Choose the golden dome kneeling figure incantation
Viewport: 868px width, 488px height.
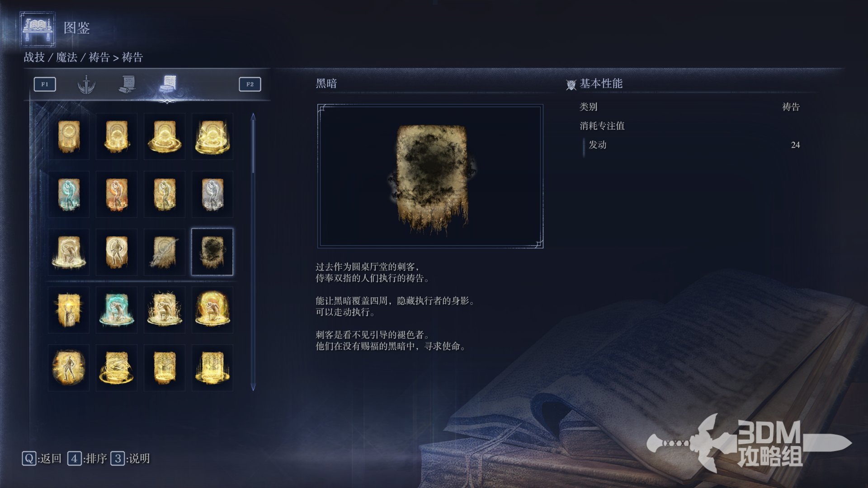point(212,310)
